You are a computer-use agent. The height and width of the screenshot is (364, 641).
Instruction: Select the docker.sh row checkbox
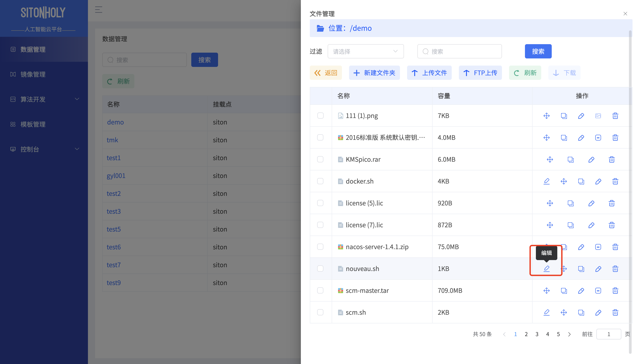coord(320,181)
